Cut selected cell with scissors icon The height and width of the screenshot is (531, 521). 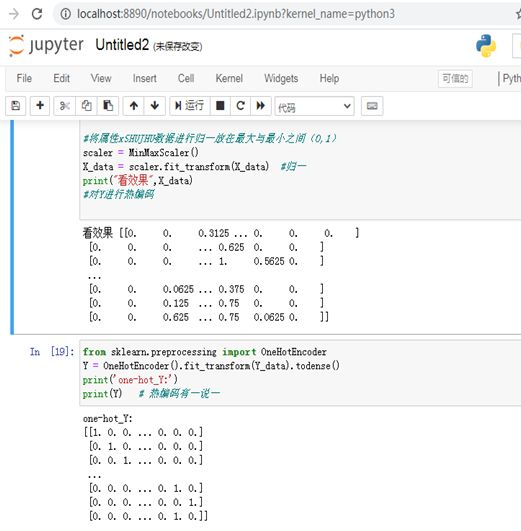click(65, 106)
